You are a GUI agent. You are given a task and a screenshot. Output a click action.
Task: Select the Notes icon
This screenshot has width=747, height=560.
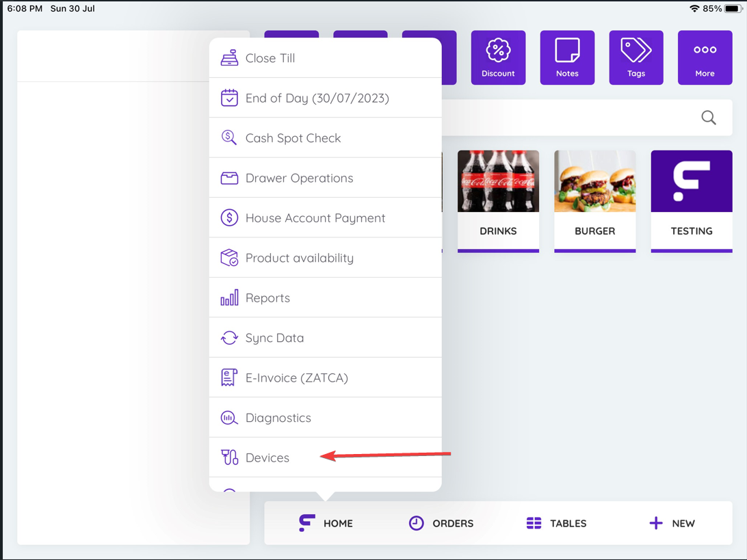click(567, 57)
